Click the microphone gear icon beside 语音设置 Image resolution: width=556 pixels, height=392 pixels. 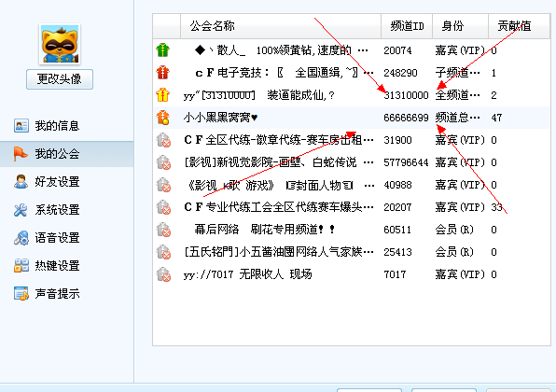[21, 238]
